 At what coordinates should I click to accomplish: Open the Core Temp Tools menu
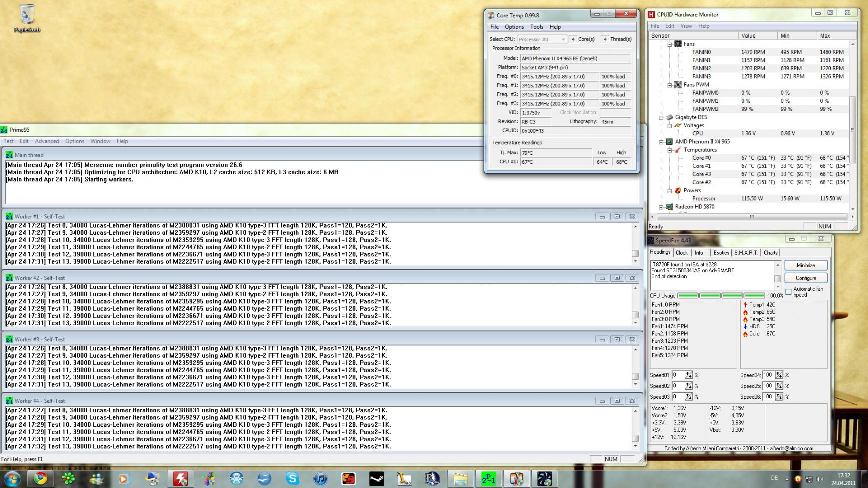[537, 27]
